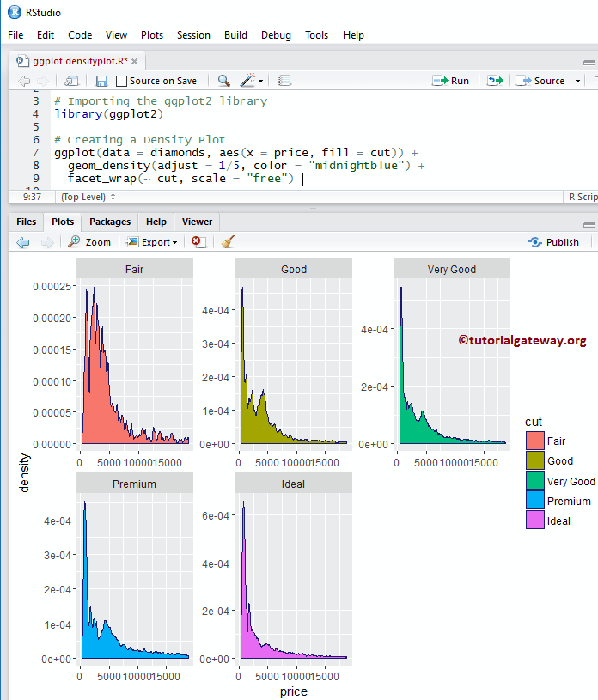Open the Source options dropdown arrow
This screenshot has width=598, height=700.
[577, 81]
